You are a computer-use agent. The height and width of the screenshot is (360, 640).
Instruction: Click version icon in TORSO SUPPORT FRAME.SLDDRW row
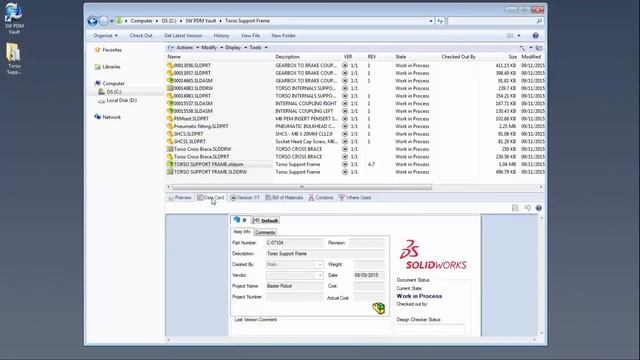coord(345,172)
